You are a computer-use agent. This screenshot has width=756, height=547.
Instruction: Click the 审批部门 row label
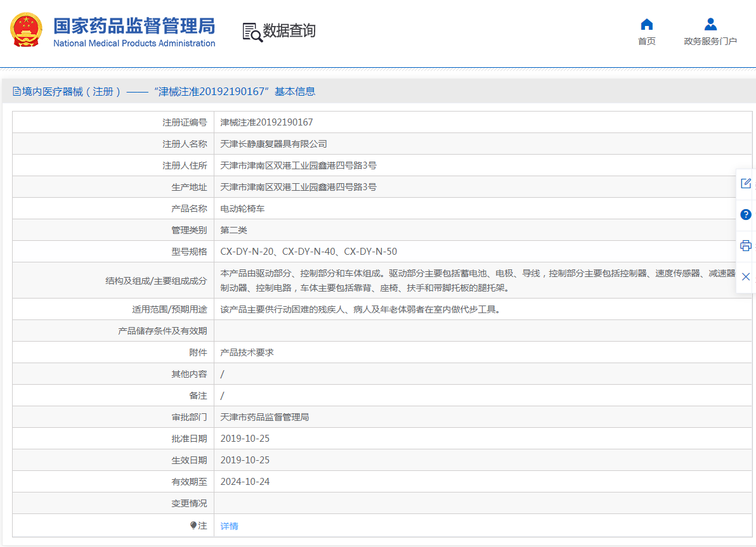(189, 417)
